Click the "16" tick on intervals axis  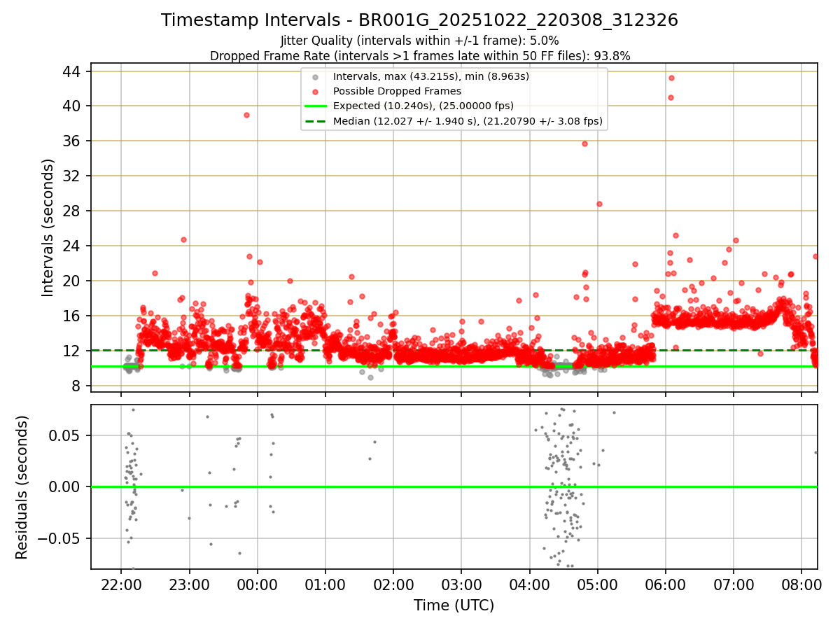tap(73, 316)
